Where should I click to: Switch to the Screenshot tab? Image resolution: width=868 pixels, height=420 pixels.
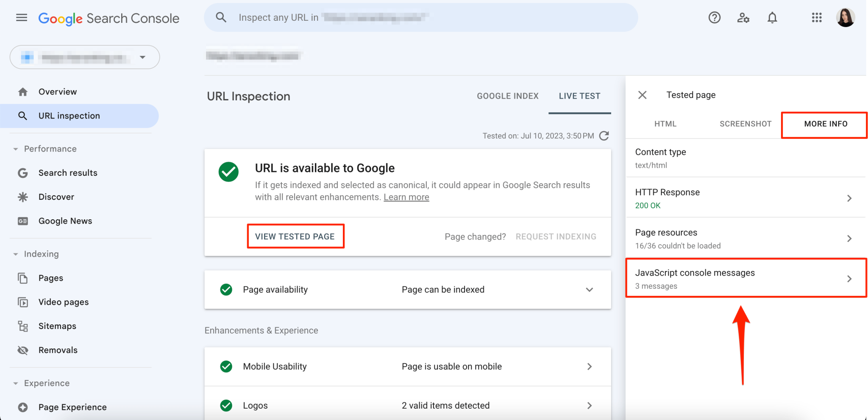pos(745,124)
